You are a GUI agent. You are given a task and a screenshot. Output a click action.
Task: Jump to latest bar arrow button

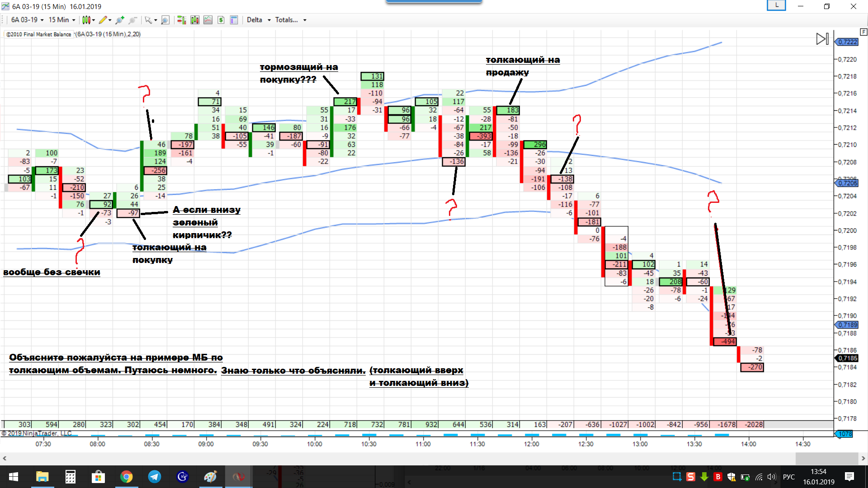pos(822,39)
